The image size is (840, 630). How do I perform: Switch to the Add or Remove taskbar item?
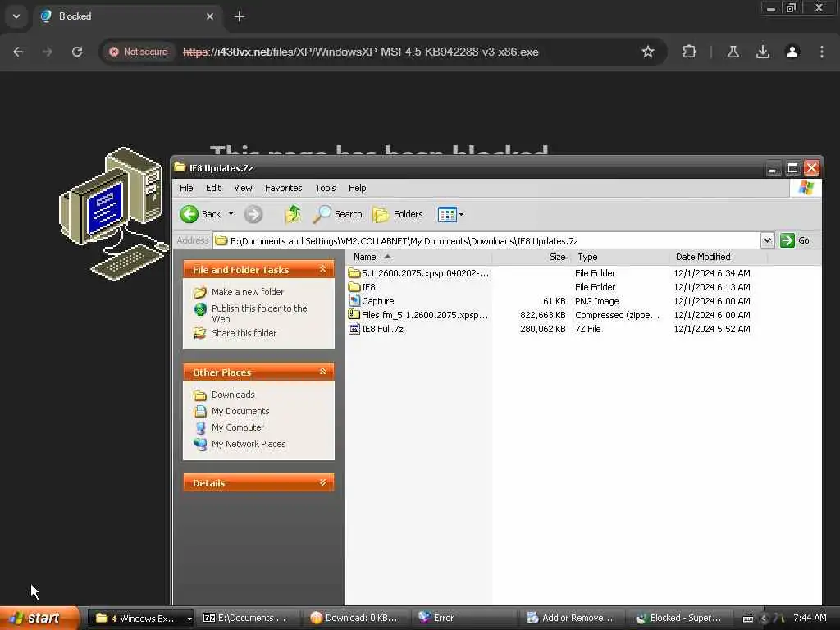pyautogui.click(x=571, y=619)
